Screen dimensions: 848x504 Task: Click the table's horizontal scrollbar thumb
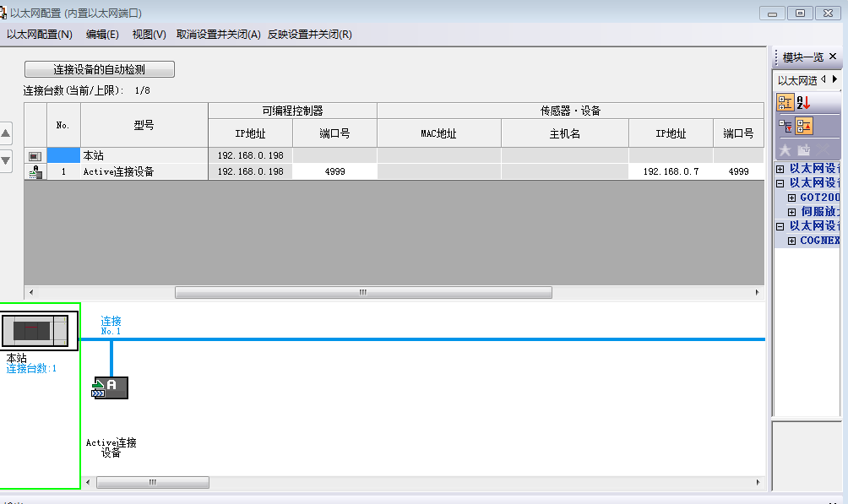(363, 293)
